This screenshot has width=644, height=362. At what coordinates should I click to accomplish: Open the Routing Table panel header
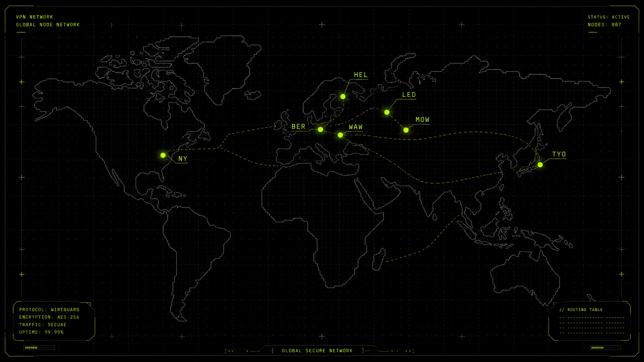(x=581, y=310)
